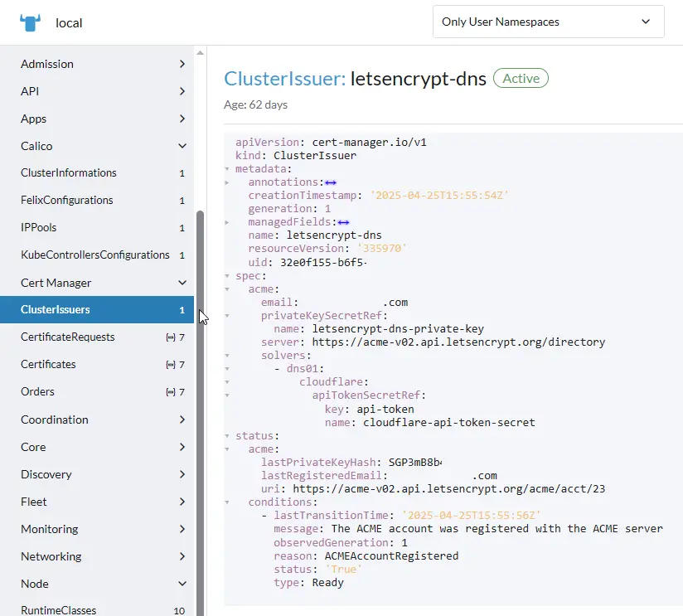Expand the Discovery group

(182, 474)
